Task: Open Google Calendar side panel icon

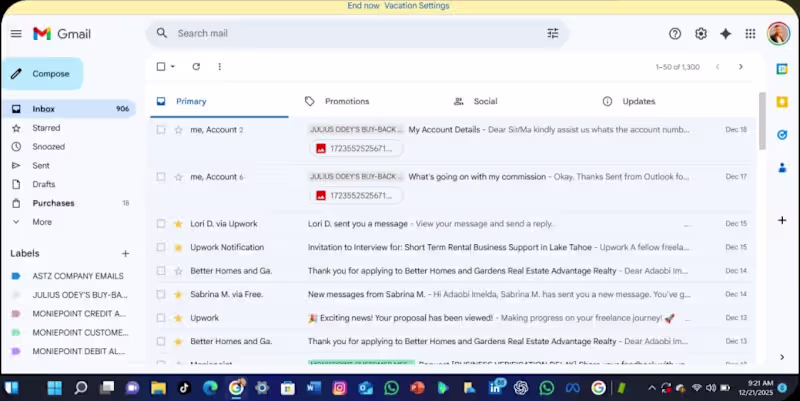Action: pos(782,69)
